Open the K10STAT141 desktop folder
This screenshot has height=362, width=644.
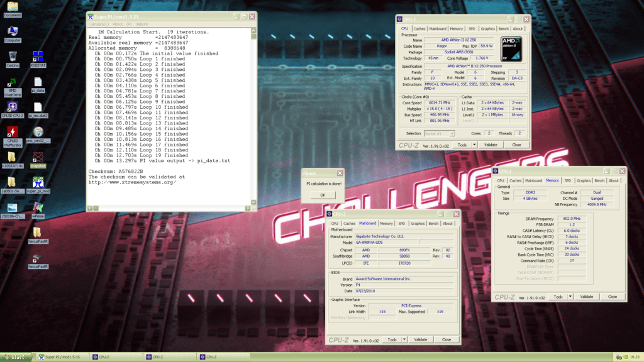13,160
